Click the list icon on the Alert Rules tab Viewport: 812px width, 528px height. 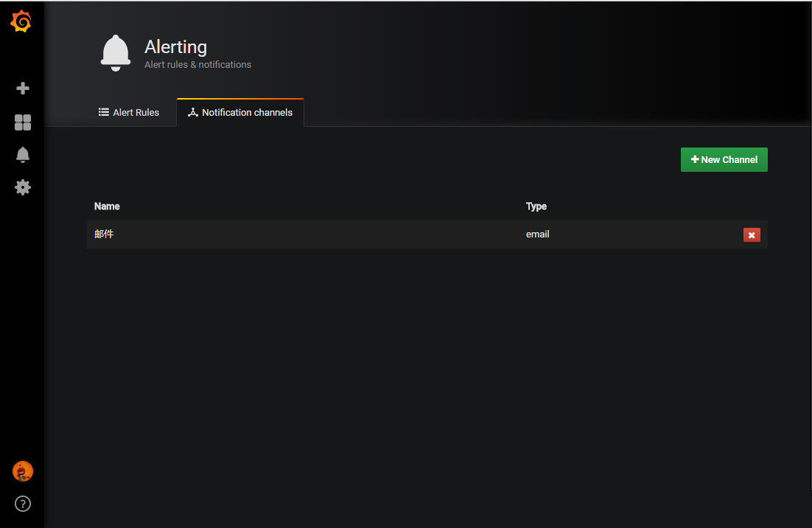[x=102, y=112]
